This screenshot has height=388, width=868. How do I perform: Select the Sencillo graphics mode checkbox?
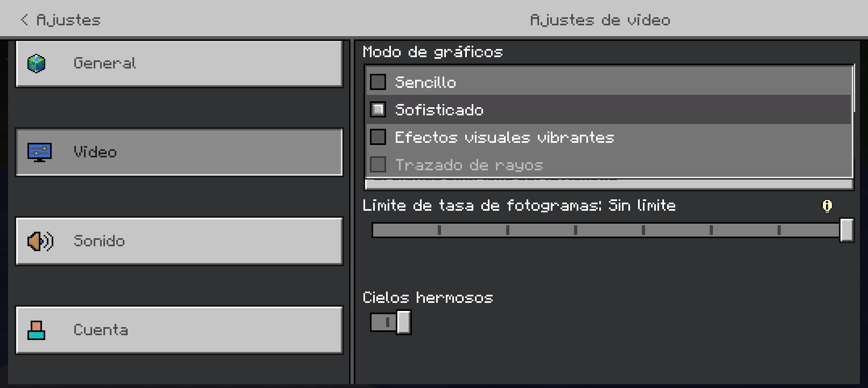378,82
